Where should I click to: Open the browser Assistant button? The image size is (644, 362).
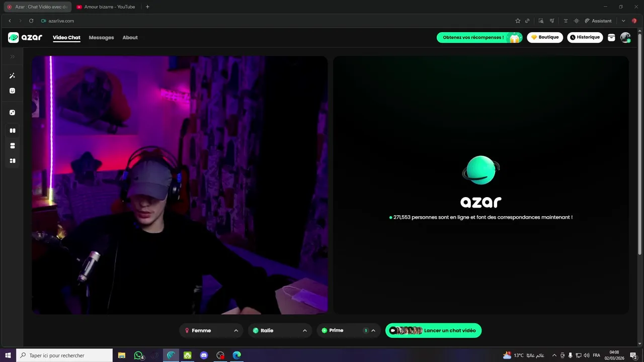pyautogui.click(x=598, y=21)
